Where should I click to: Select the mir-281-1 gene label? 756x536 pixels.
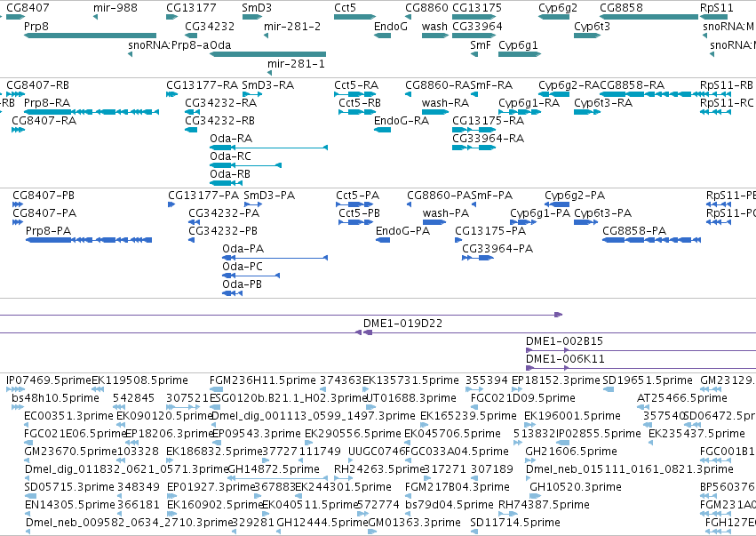pos(296,64)
